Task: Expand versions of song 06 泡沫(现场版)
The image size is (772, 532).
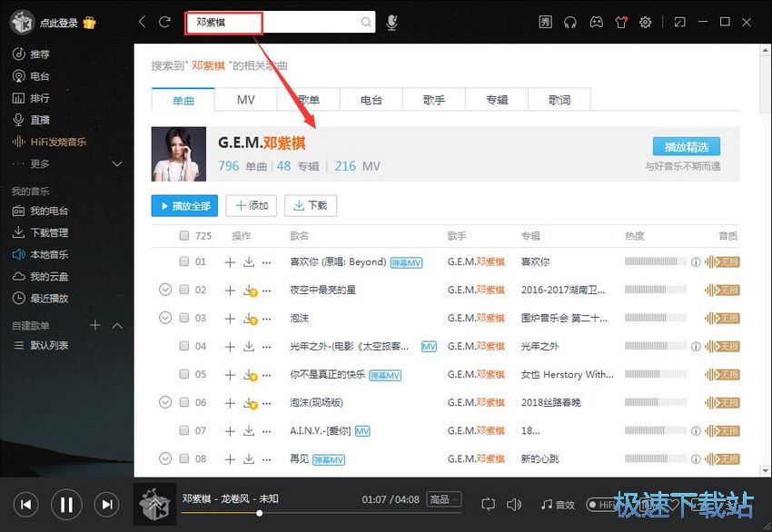Action: coord(165,402)
